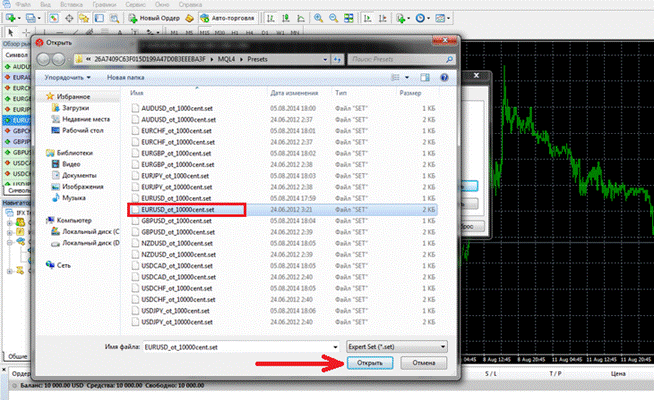Click the New Order toolbar button

154,18
